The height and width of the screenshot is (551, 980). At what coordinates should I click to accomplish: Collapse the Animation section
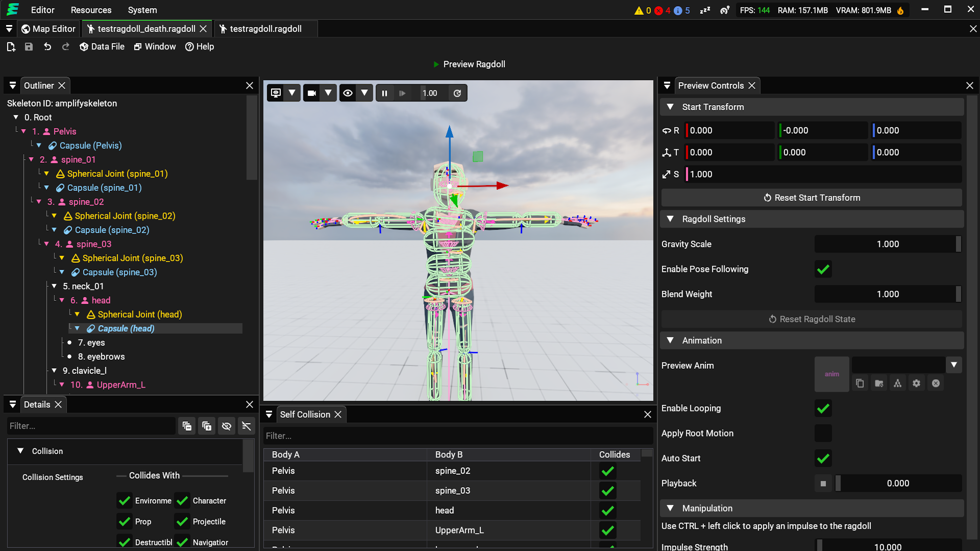pyautogui.click(x=670, y=340)
